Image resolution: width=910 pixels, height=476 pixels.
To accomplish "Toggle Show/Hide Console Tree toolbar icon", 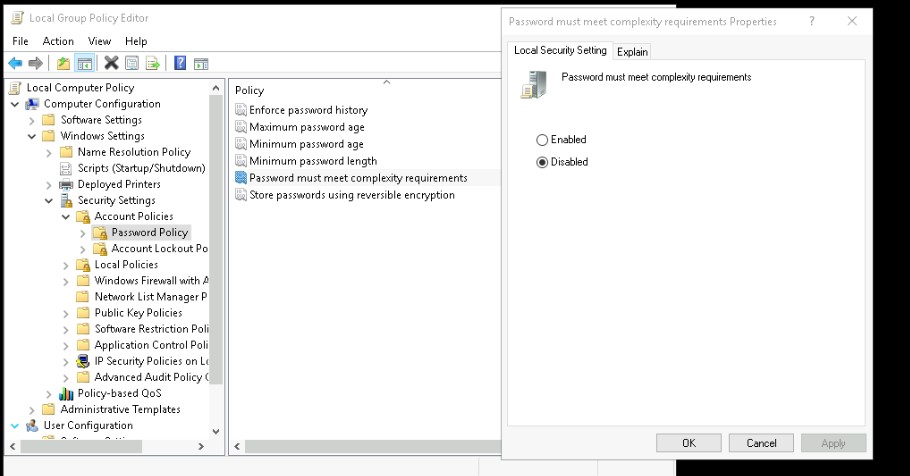I will coord(85,63).
